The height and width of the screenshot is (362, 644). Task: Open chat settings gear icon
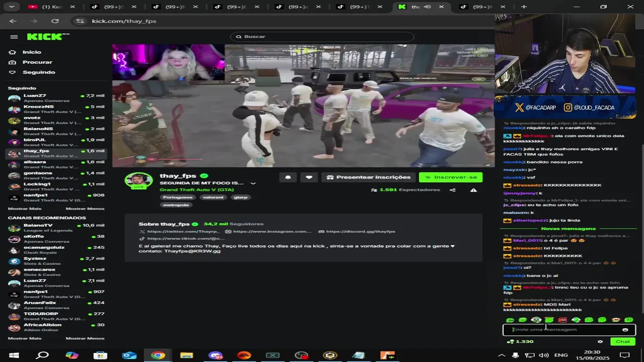pyautogui.click(x=600, y=342)
